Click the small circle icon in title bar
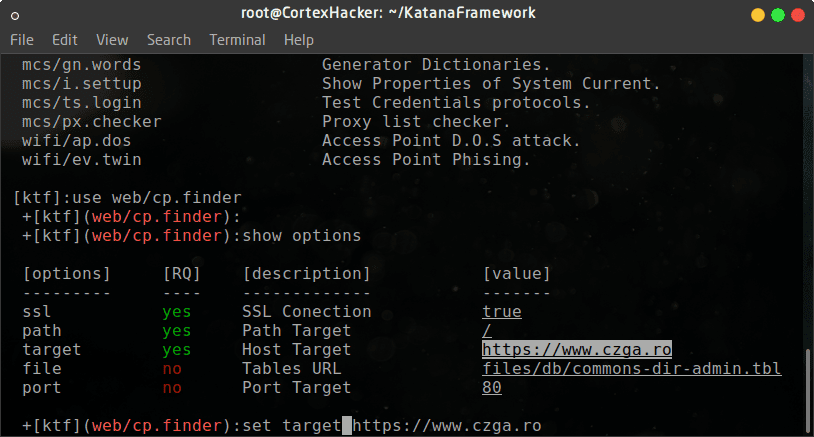The height and width of the screenshot is (437, 814). click(x=15, y=16)
